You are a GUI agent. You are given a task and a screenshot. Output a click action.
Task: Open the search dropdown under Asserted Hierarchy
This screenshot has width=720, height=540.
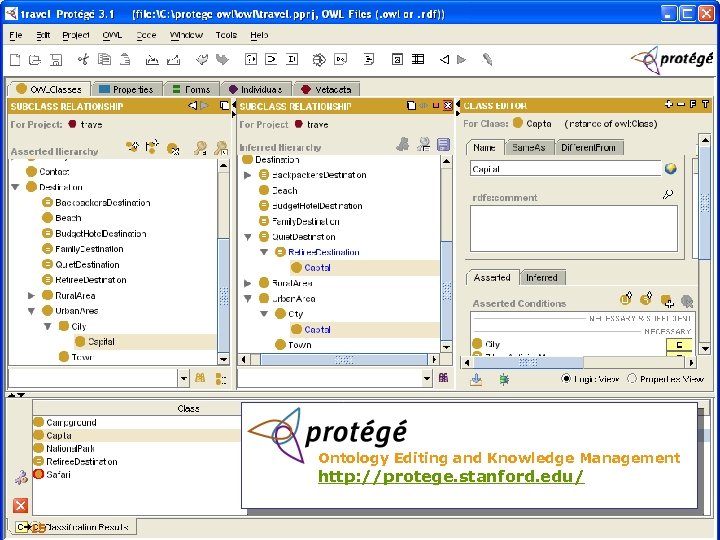pos(184,378)
